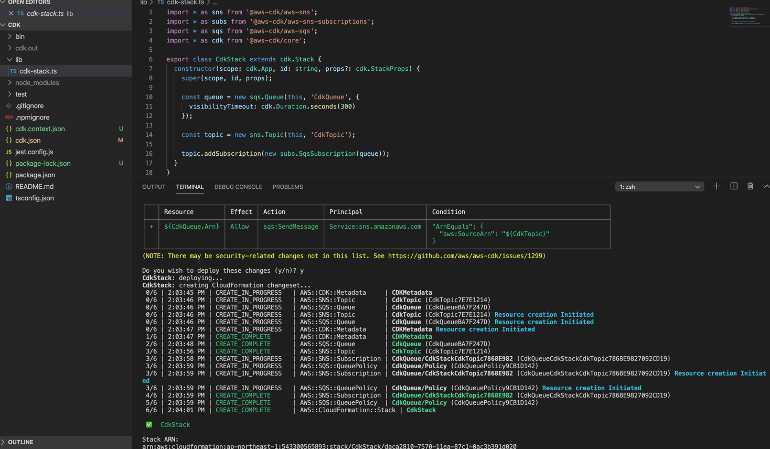The image size is (770, 449).
Task: Open package-lock.json file
Action: point(43,164)
